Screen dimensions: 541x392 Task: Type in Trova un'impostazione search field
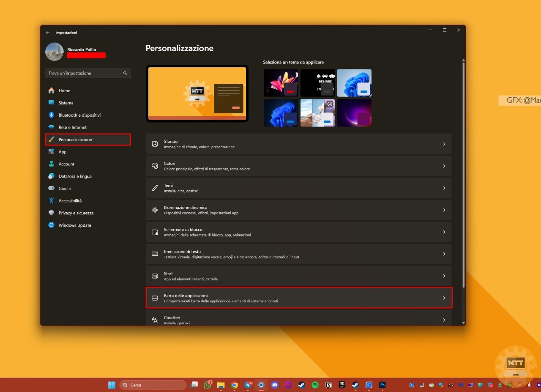84,73
